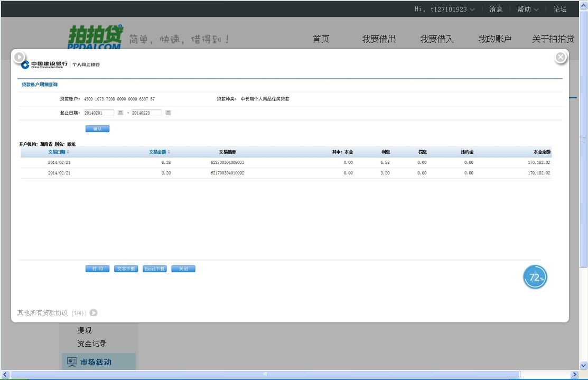This screenshot has height=380, width=588.
Task: Open the end date calendar picker
Action: 168,113
